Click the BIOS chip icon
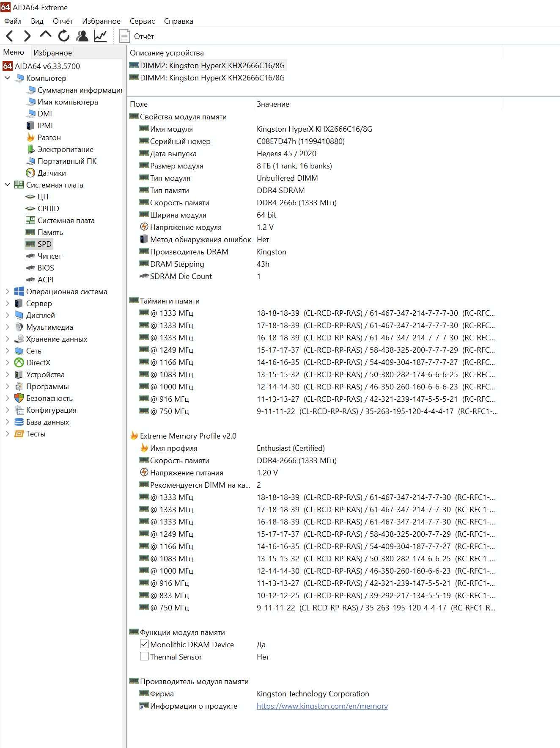This screenshot has width=560, height=748. (x=30, y=268)
